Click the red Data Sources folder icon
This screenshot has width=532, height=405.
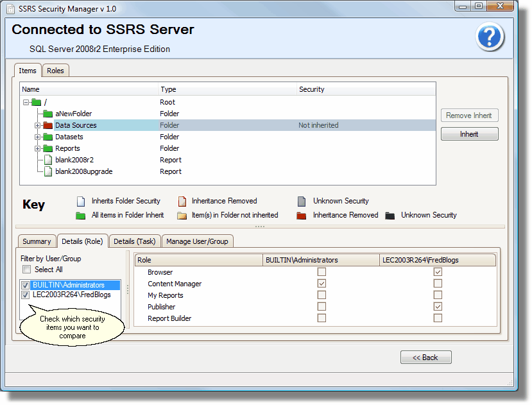click(x=48, y=125)
